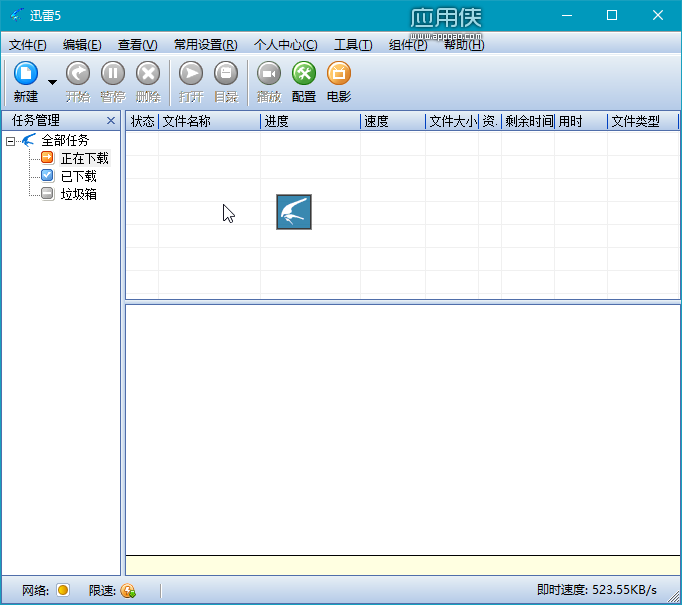Open the 文件(F) menu
Screen dimensions: 682x605
[27, 44]
